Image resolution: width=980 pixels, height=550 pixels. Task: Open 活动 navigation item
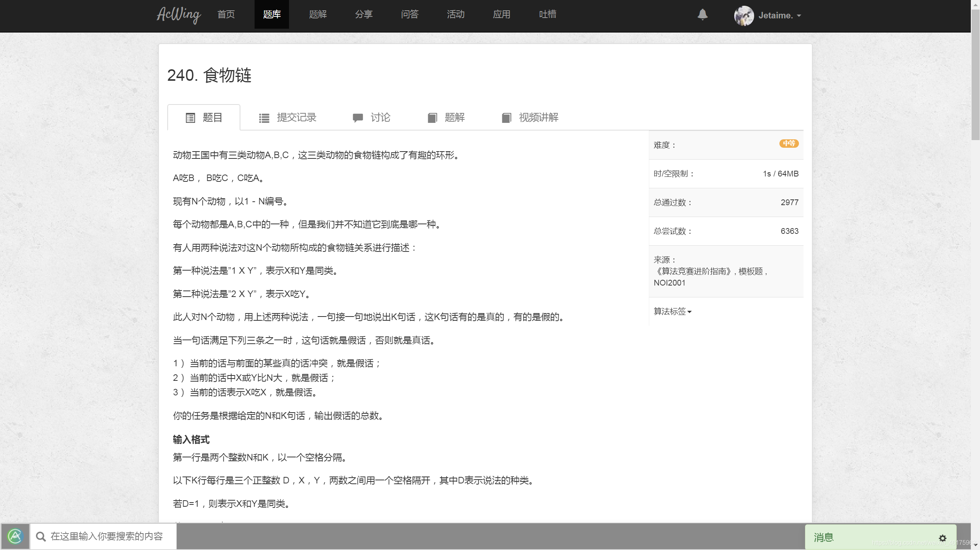coord(456,15)
